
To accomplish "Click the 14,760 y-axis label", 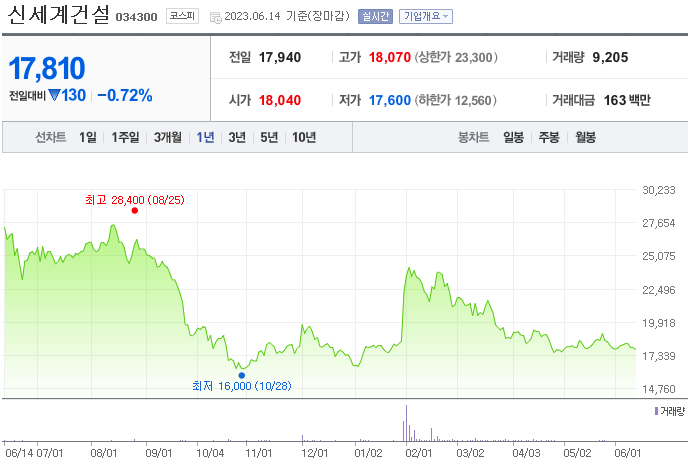I will (659, 389).
